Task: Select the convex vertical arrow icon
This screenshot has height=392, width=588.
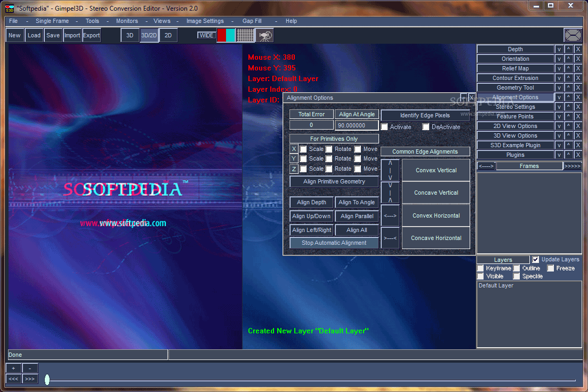Action: (390, 170)
